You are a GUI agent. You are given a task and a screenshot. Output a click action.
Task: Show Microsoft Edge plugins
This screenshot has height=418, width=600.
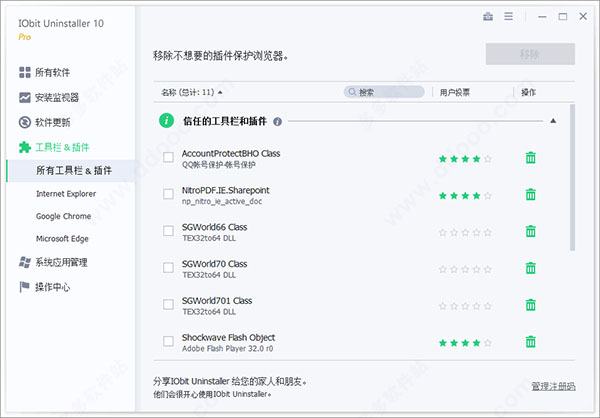62,239
